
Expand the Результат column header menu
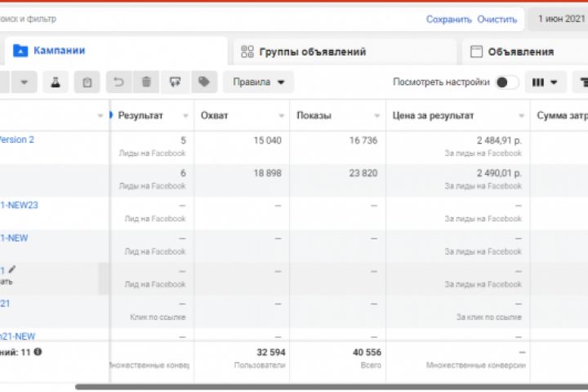point(185,116)
